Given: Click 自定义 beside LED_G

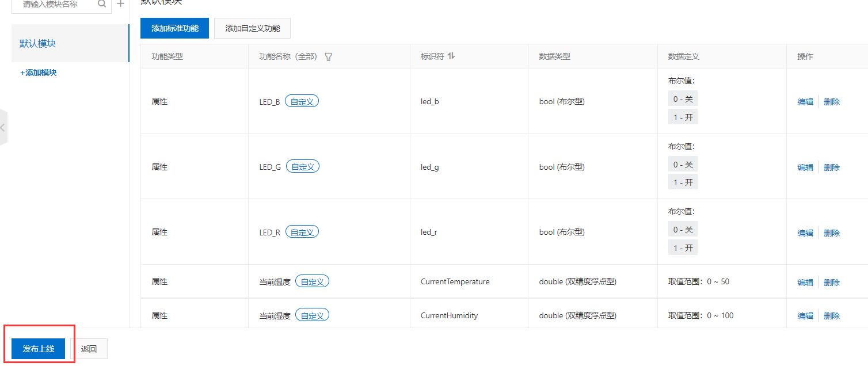Looking at the screenshot, I should point(302,166).
